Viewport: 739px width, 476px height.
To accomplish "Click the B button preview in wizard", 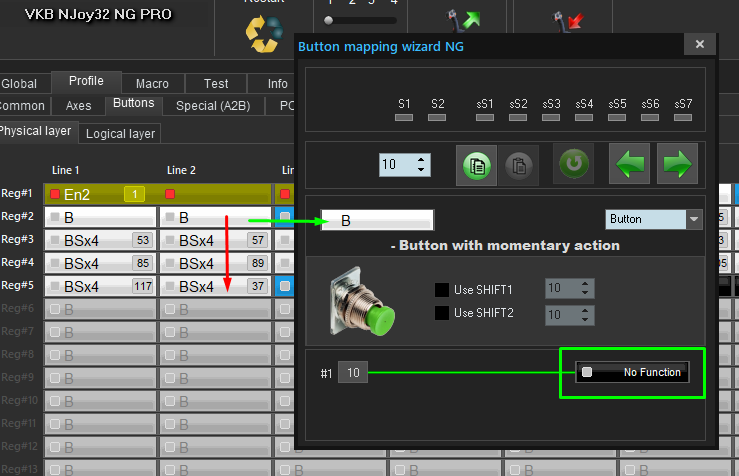I will pos(377,220).
